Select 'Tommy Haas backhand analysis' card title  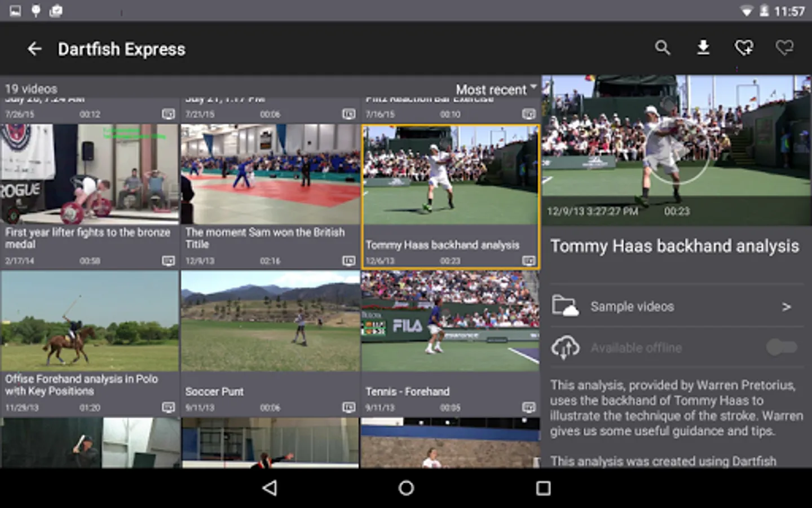point(442,245)
